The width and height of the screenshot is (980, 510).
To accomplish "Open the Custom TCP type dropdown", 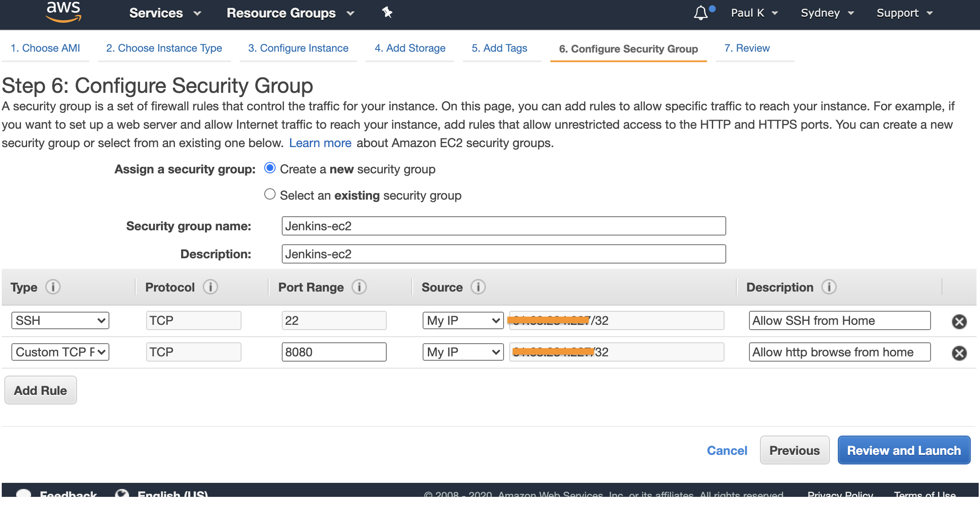I will click(60, 352).
